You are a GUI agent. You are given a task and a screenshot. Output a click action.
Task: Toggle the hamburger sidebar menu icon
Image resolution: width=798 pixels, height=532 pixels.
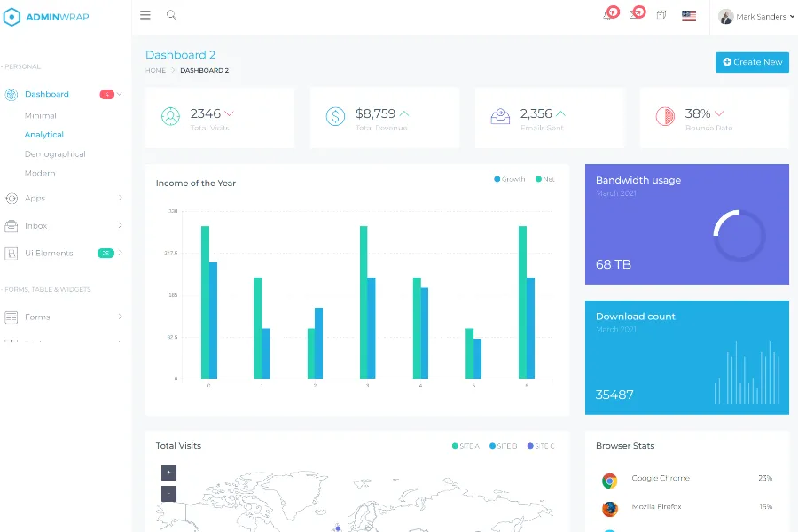point(145,15)
